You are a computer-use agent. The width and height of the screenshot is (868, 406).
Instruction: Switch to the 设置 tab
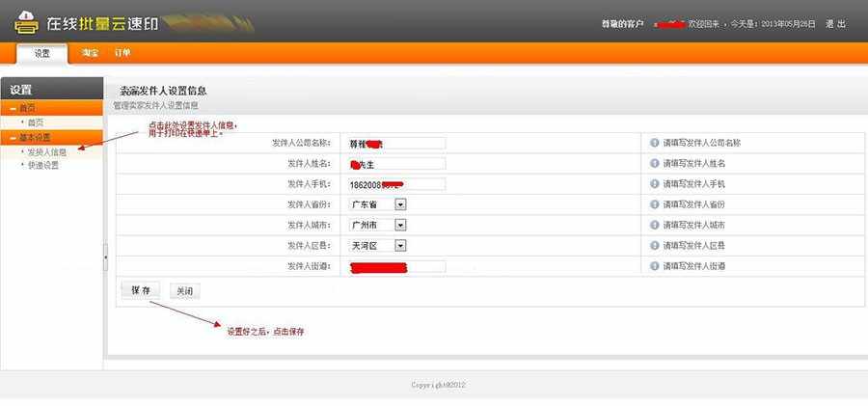(x=42, y=54)
